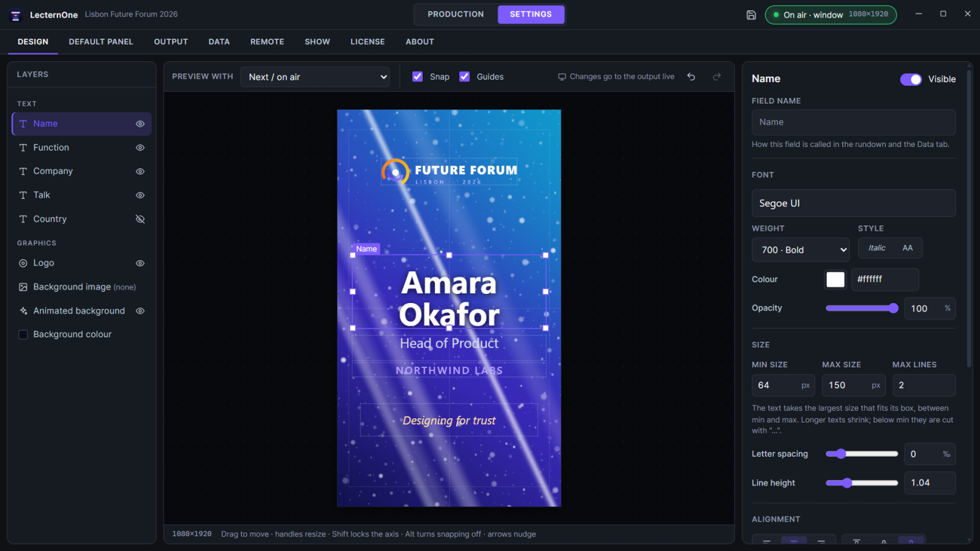Hide the Animated background layer

(140, 311)
